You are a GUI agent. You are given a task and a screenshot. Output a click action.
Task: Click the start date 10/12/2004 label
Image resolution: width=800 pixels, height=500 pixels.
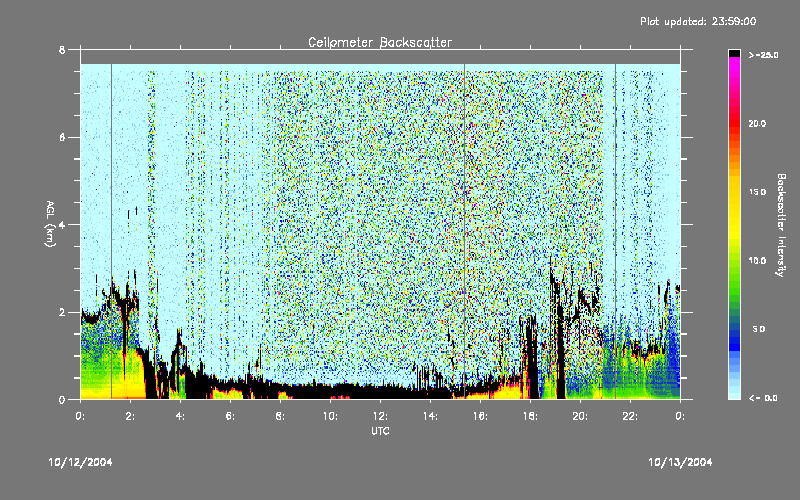pyautogui.click(x=80, y=462)
